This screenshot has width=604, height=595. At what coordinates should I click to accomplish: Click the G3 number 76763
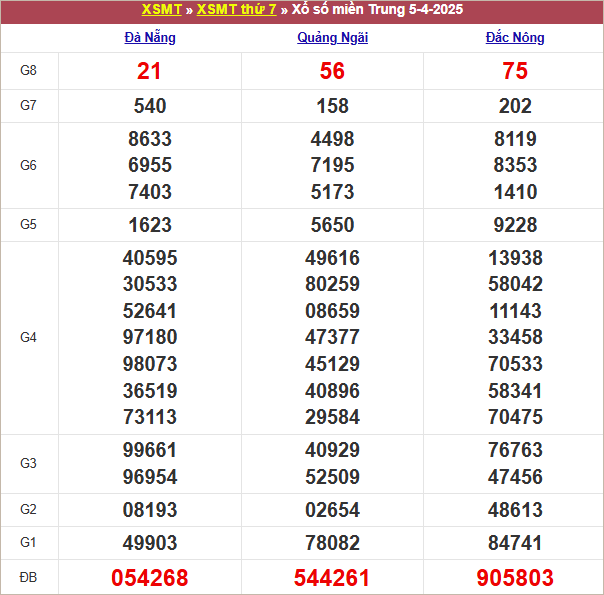pos(515,450)
